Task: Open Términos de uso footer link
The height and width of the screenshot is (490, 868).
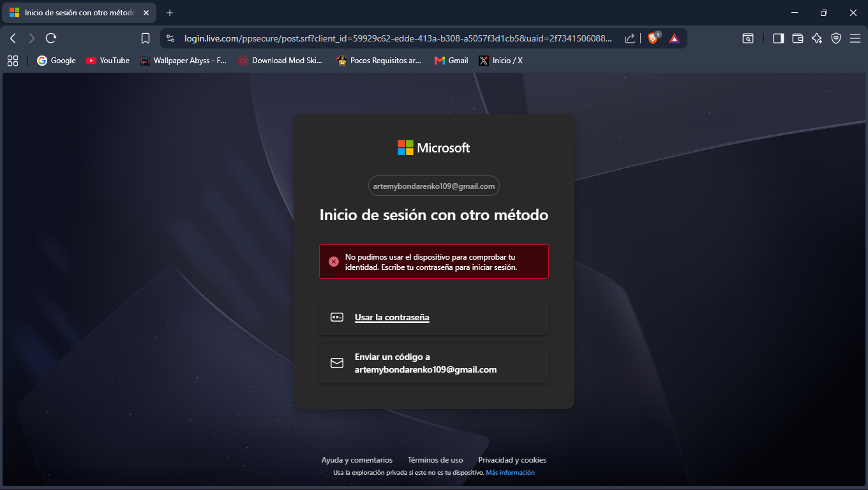Action: (x=435, y=460)
